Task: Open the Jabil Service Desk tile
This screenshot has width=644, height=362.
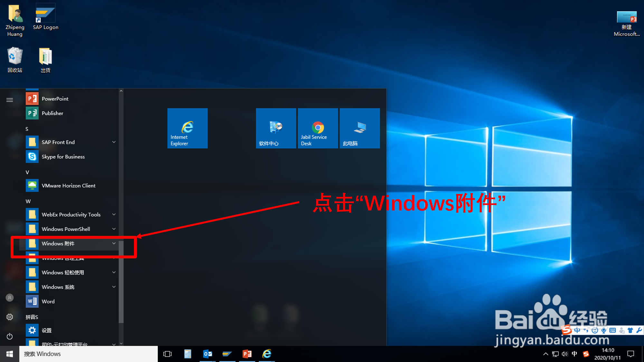Action: (318, 128)
